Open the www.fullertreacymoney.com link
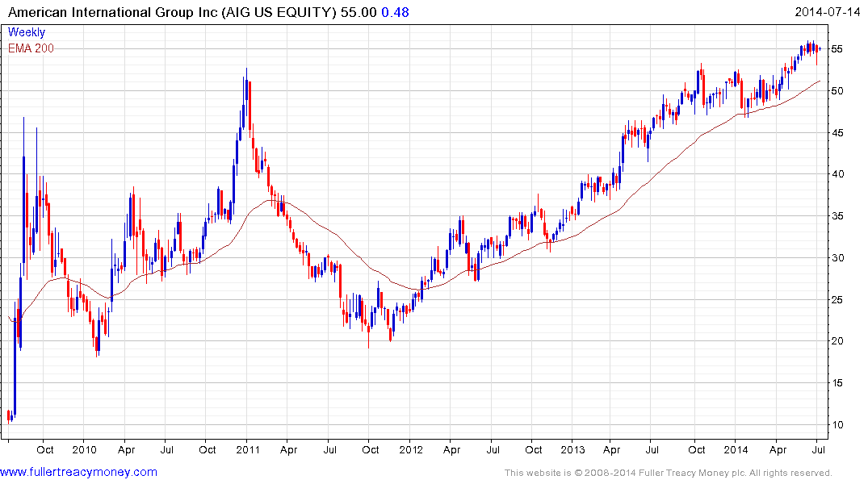 78,472
